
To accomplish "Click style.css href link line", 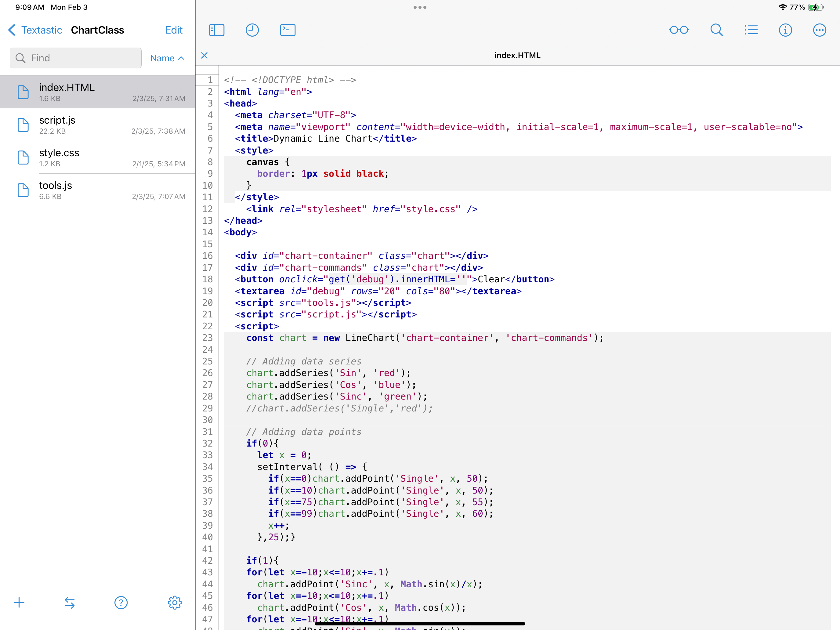I will (361, 209).
